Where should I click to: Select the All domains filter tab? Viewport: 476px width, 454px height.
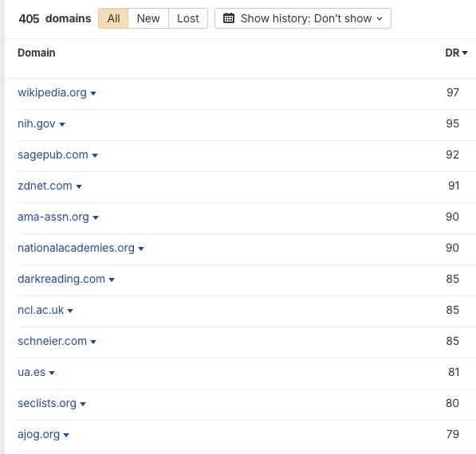click(113, 18)
